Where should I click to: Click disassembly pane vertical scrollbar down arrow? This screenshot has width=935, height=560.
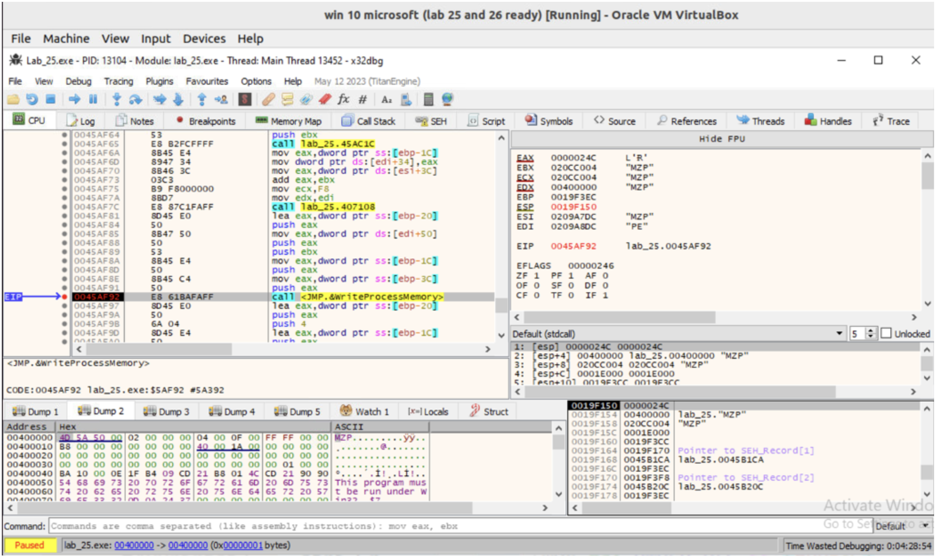coord(501,336)
